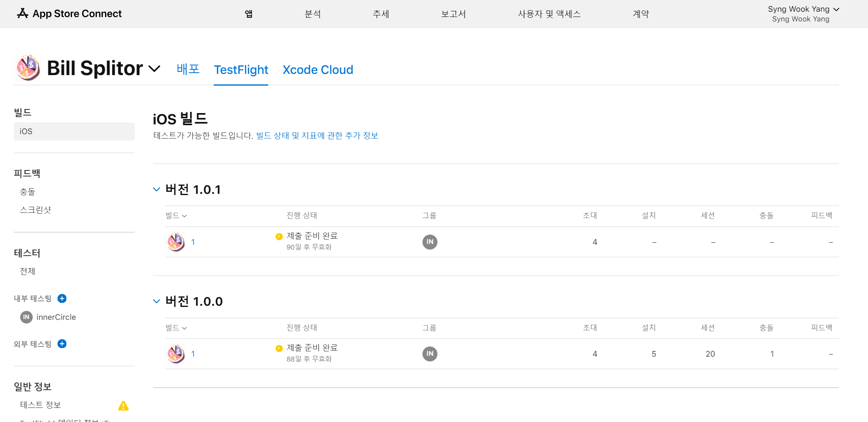Click the 내부 테스팅 section label

(x=33, y=299)
